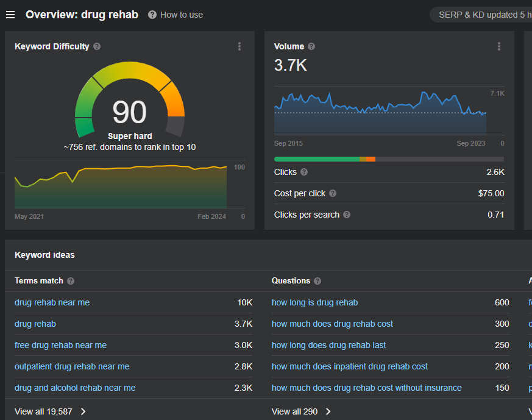Click the question mark icon beside How to use

[152, 15]
